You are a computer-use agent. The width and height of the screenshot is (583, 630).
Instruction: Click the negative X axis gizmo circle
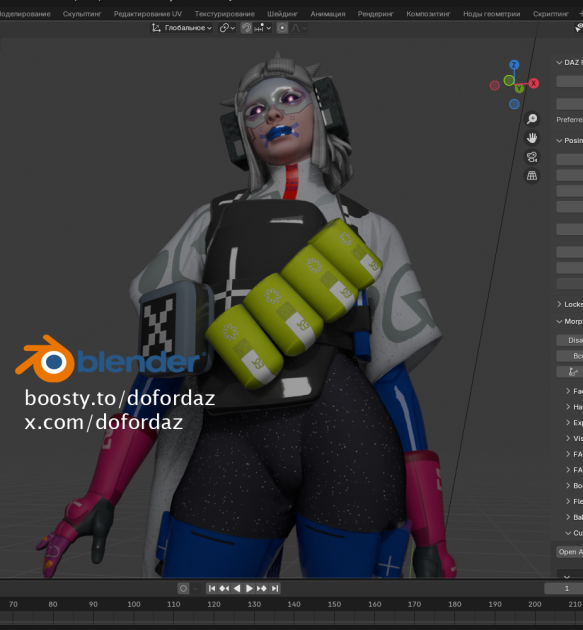click(495, 85)
